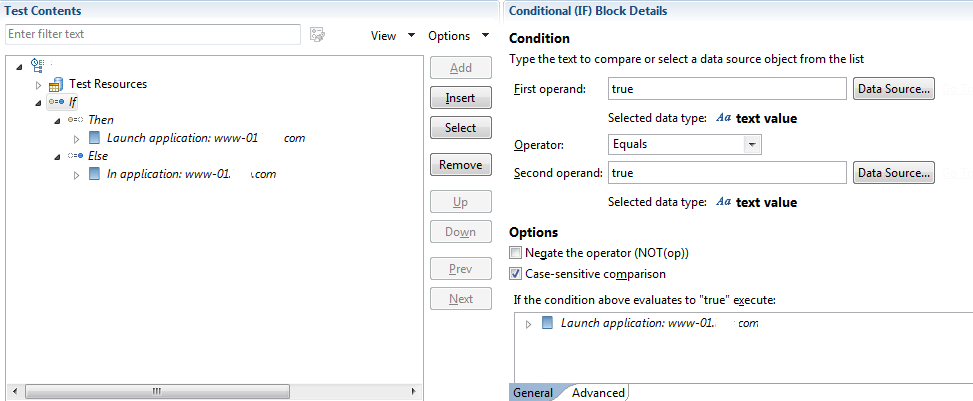The height and width of the screenshot is (401, 973).
Task: Open the View dropdown arrow
Action: [411, 35]
